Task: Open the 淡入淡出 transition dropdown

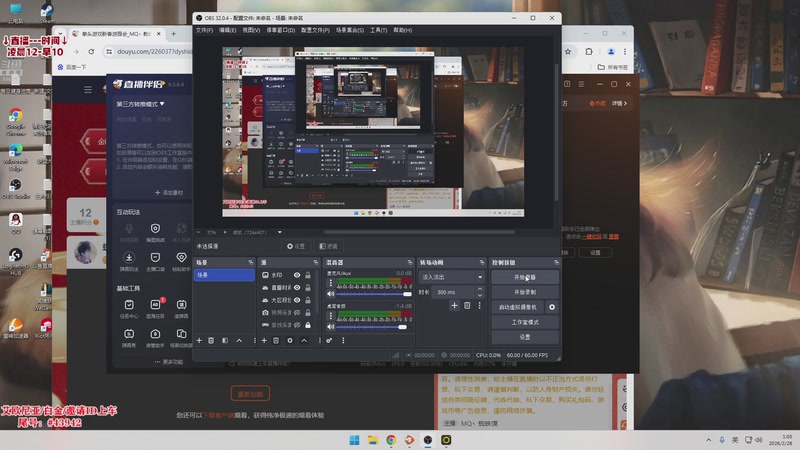Action: (452, 277)
